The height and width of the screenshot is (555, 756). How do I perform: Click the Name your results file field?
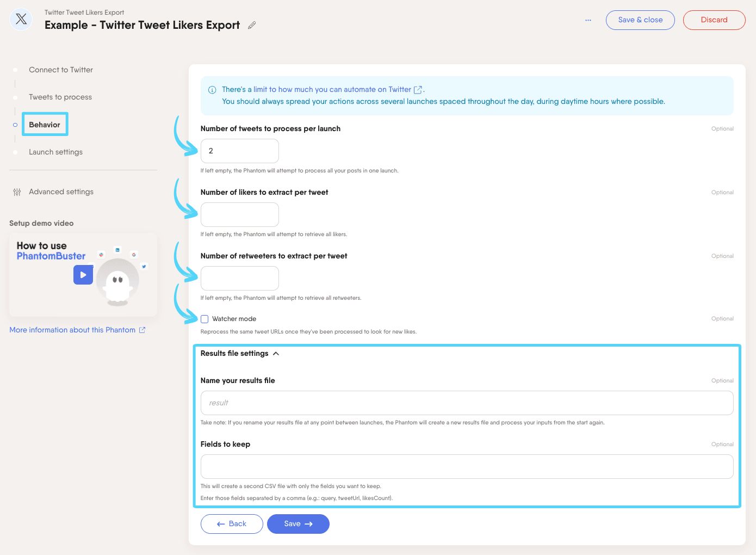tap(467, 403)
